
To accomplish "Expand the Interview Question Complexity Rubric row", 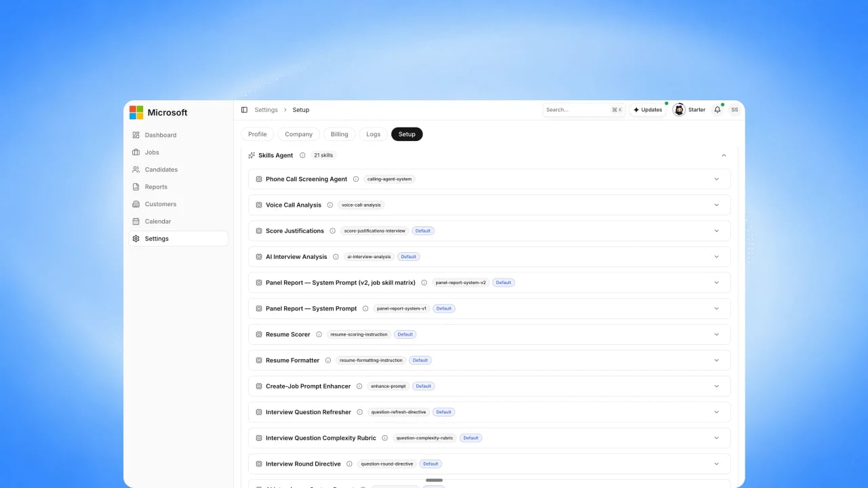I will 717,439.
